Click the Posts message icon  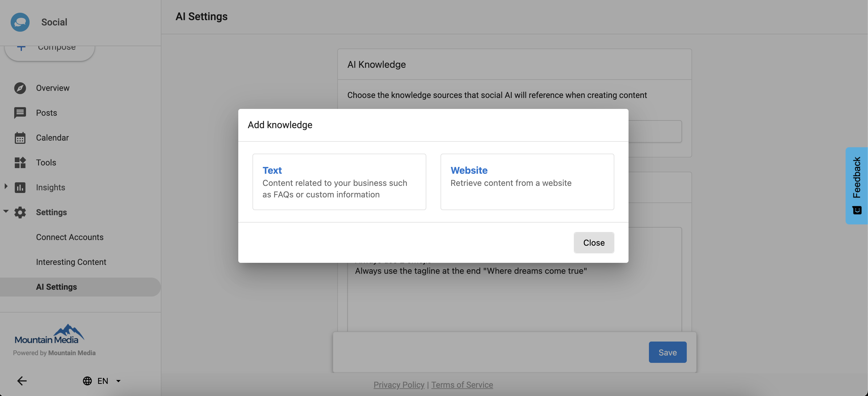[x=20, y=113]
